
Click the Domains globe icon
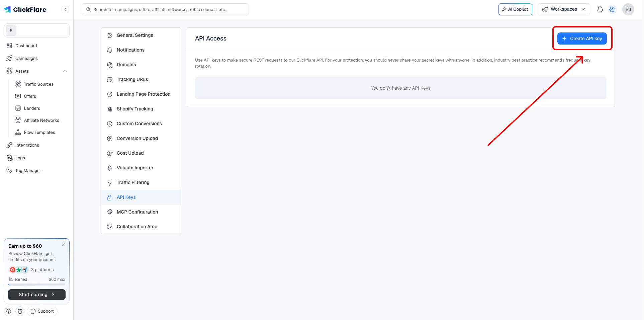110,65
